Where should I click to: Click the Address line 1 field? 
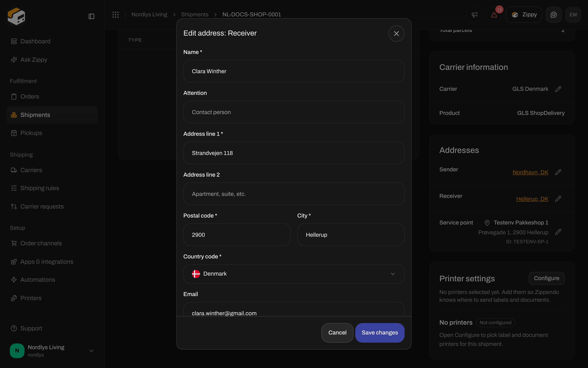click(x=294, y=153)
